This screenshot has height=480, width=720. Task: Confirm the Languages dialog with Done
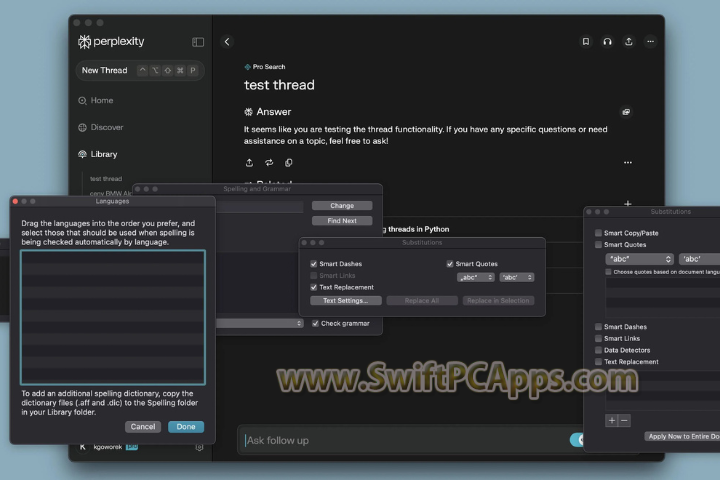coord(186,427)
